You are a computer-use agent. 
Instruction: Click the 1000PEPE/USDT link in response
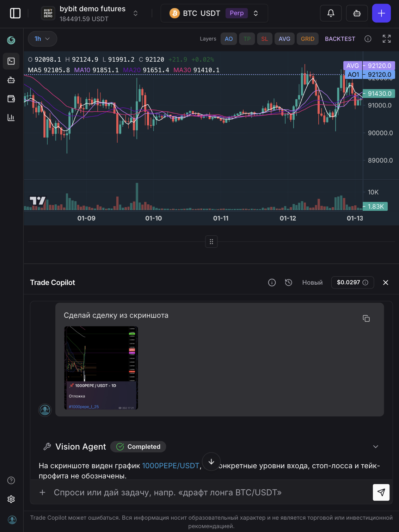coord(171,465)
